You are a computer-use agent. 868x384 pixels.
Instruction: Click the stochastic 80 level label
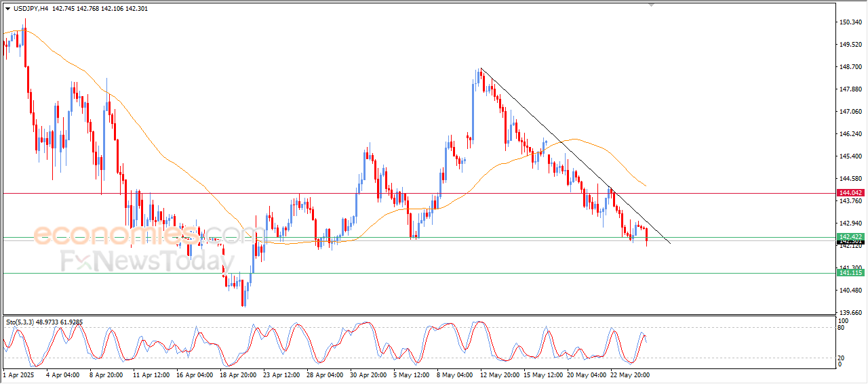tap(842, 328)
